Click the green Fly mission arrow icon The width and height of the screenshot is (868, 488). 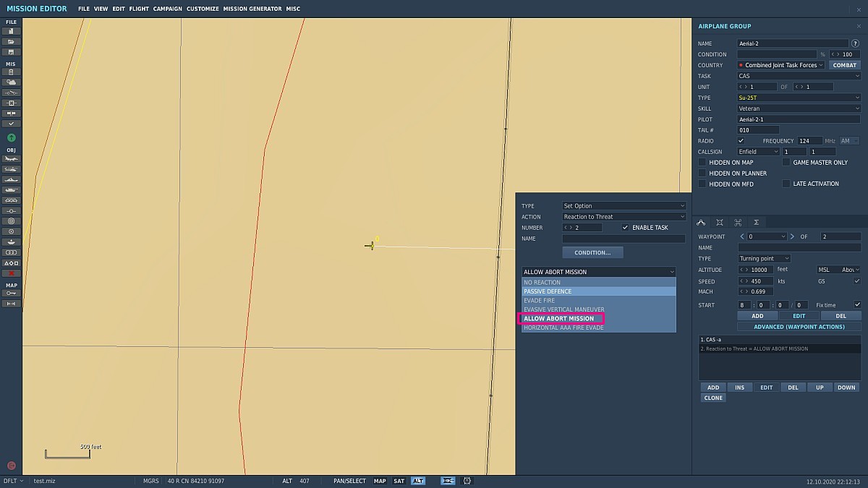(x=11, y=137)
